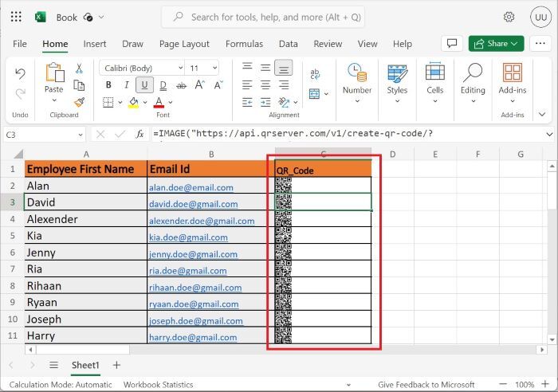Increase indent icon
Viewport: 558px width, 392px height.
click(x=265, y=103)
